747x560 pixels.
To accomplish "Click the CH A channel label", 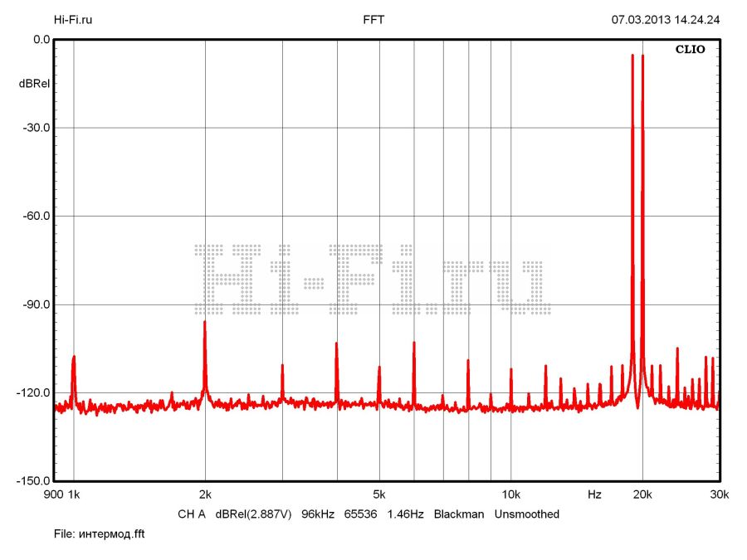I will click(x=191, y=514).
